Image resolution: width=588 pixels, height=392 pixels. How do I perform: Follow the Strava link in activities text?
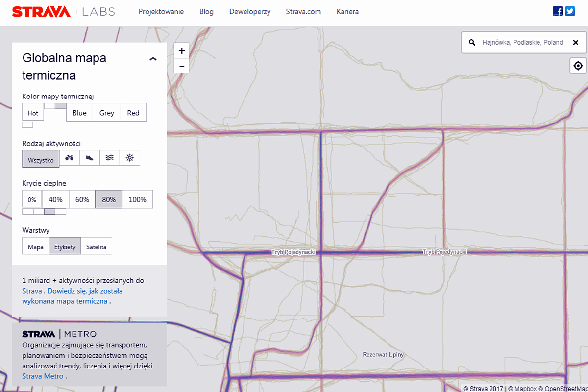pos(32,291)
